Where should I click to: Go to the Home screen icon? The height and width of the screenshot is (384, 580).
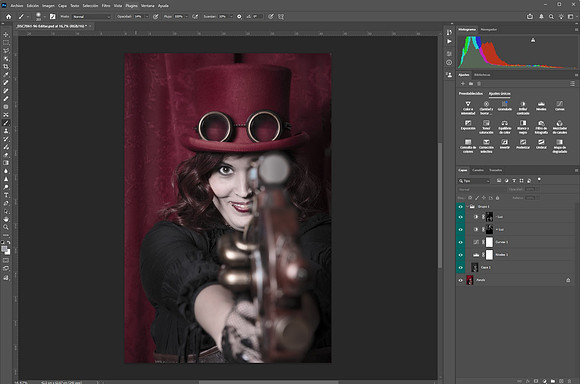coord(9,17)
